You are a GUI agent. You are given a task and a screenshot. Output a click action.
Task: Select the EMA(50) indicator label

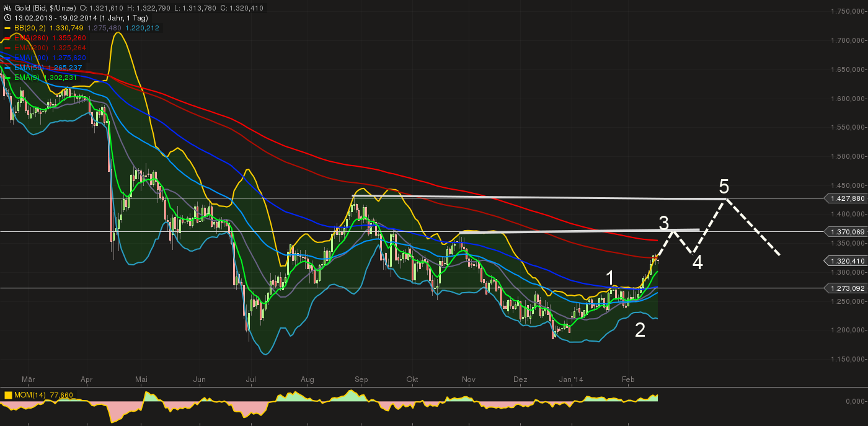(27, 68)
